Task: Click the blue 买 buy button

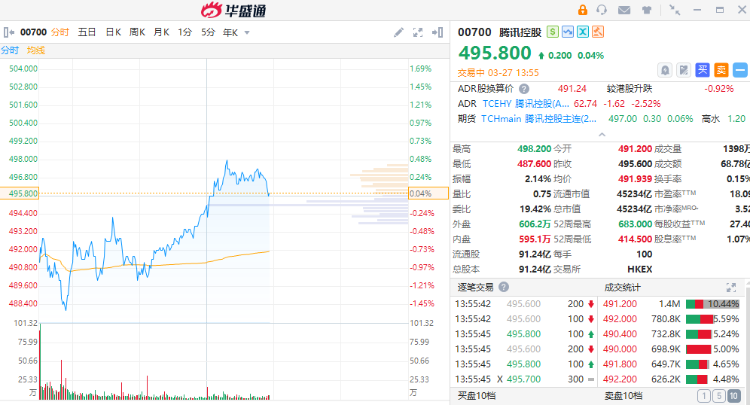Action: tap(702, 70)
